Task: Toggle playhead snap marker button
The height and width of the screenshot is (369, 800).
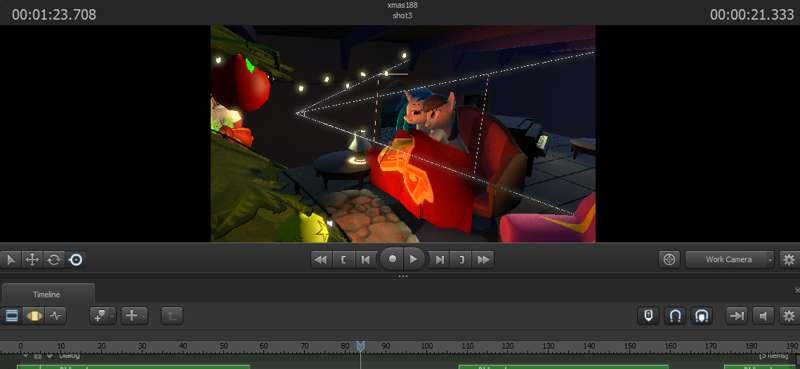Action: (x=648, y=316)
